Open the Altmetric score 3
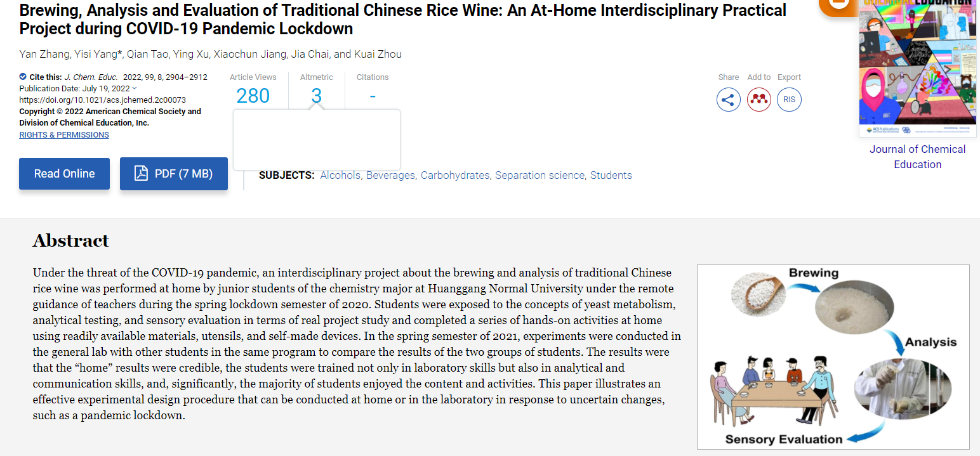 [316, 96]
